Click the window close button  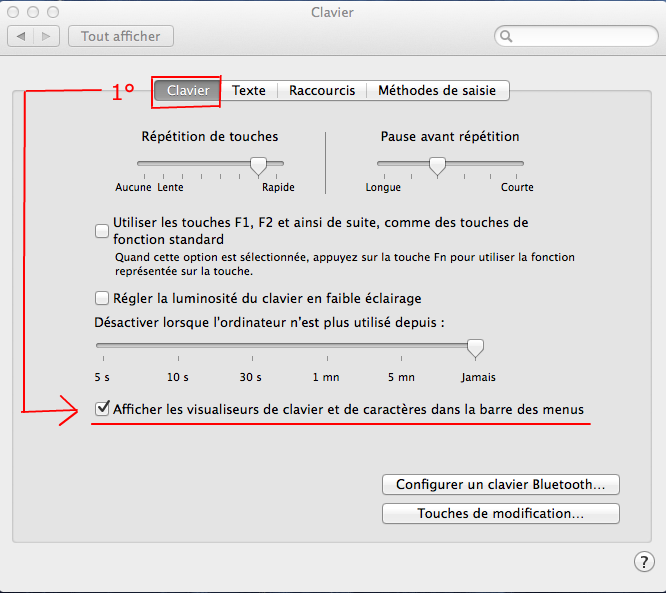point(13,12)
